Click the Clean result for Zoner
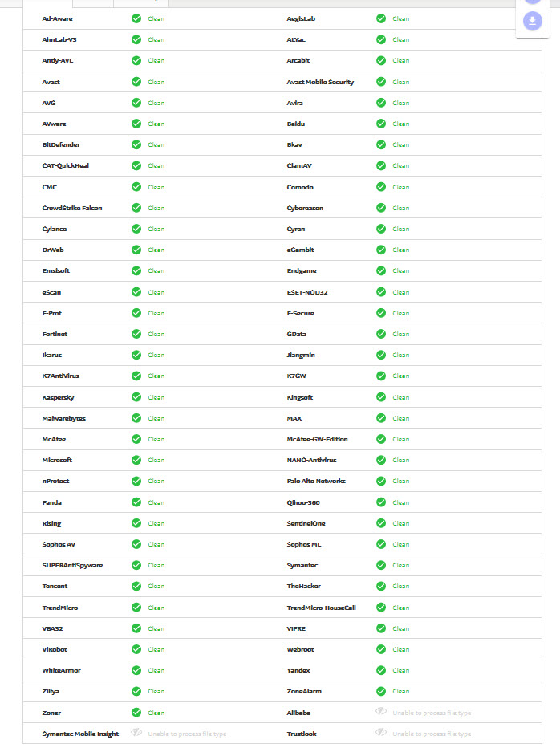The width and height of the screenshot is (560, 756). (156, 713)
